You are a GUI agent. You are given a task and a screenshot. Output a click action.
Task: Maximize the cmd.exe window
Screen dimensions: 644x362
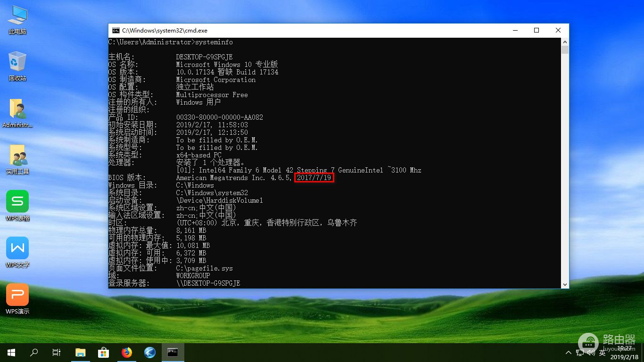[x=537, y=30]
